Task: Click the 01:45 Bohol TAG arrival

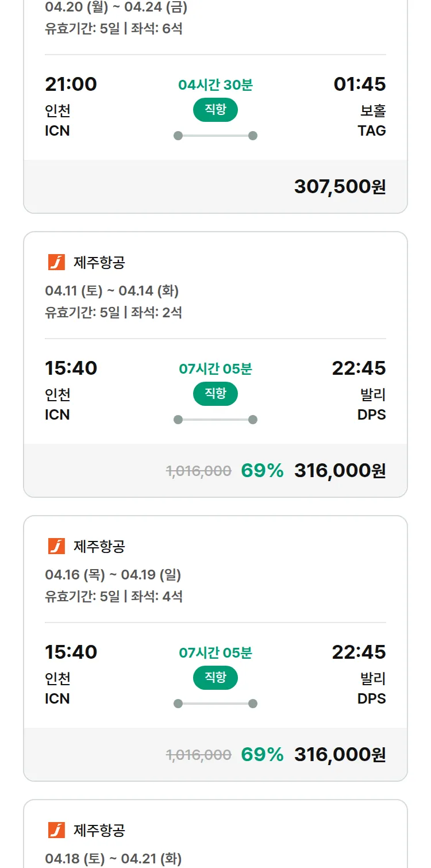Action: point(359,84)
